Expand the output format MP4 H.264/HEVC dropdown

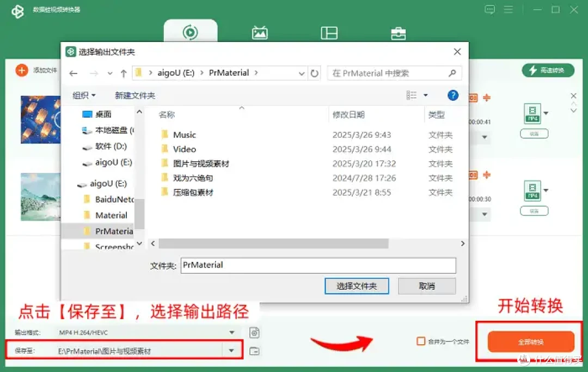tap(232, 332)
